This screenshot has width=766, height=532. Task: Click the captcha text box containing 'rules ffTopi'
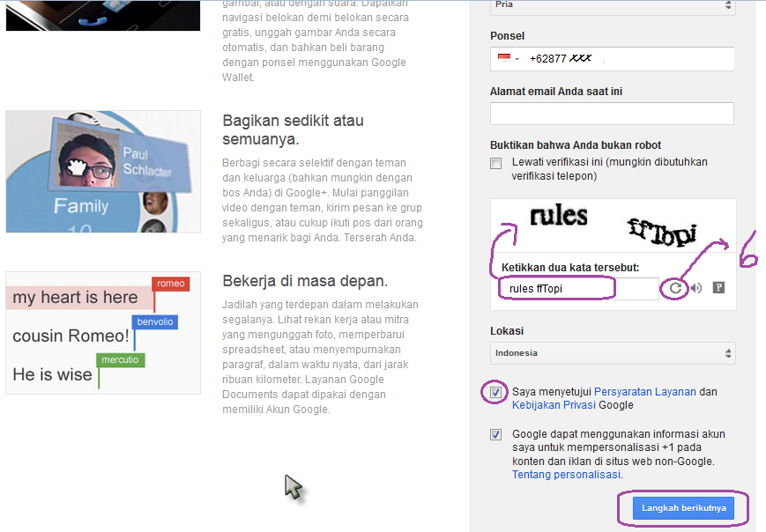[579, 288]
